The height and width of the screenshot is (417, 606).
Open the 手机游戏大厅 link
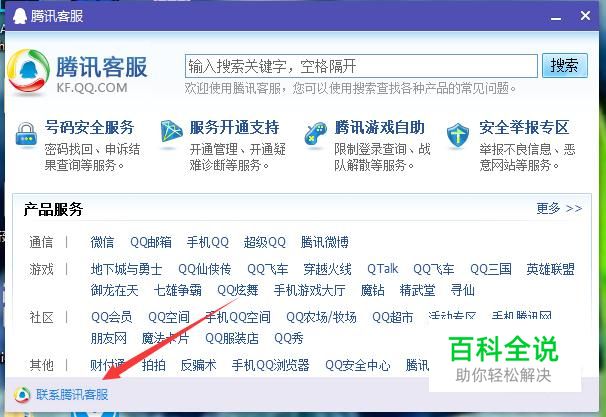click(x=310, y=290)
